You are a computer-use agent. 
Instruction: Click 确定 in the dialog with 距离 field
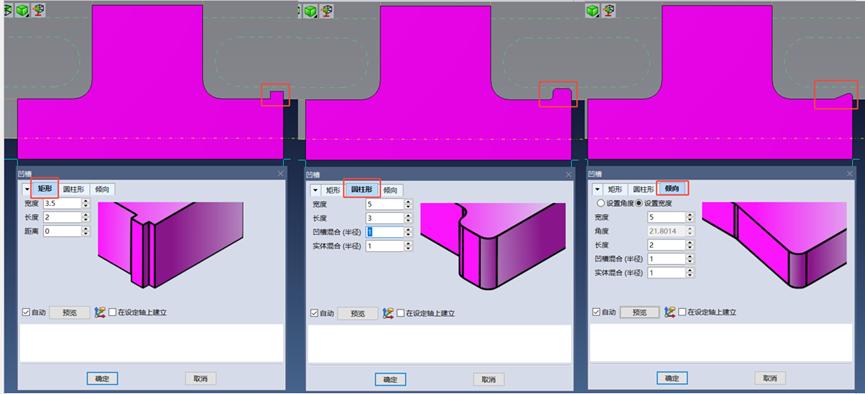tap(103, 379)
